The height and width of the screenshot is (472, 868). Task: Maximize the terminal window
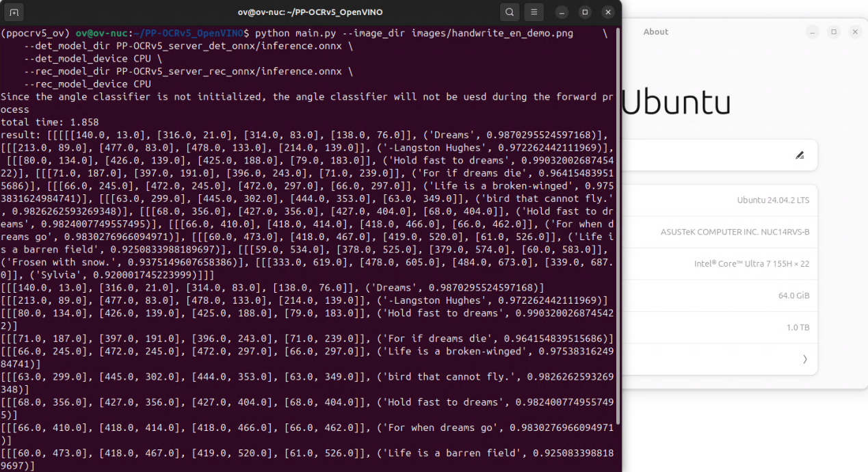click(585, 12)
